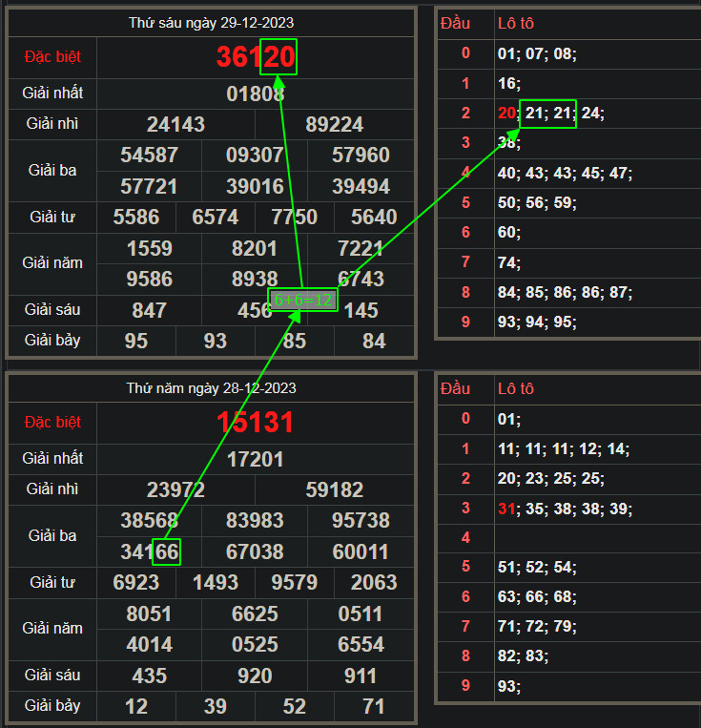
Task: Click the red 31 in the lô tô list
Action: 506,509
